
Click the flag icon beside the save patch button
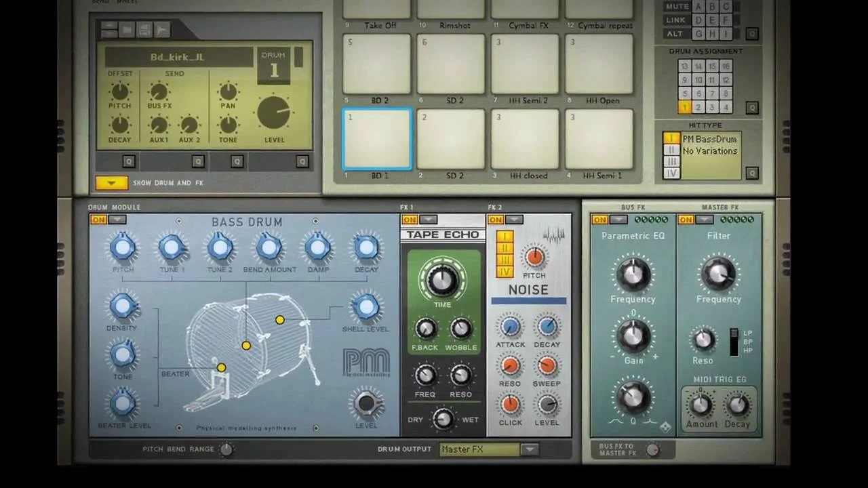161,30
